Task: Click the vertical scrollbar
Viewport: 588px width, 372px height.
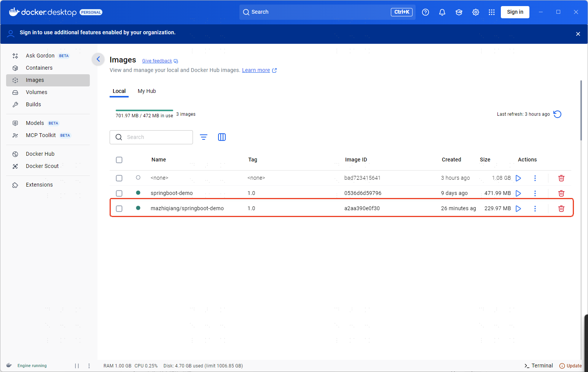Action: point(581,110)
